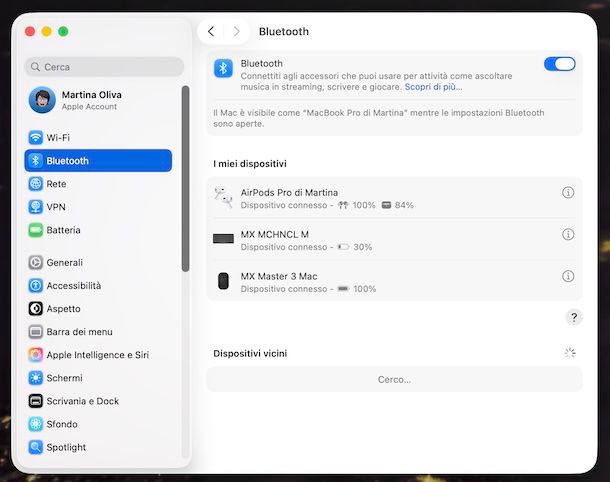This screenshot has height=482, width=610.
Task: Select the 'MX MCHNCL M' device name
Action: pyautogui.click(x=275, y=234)
